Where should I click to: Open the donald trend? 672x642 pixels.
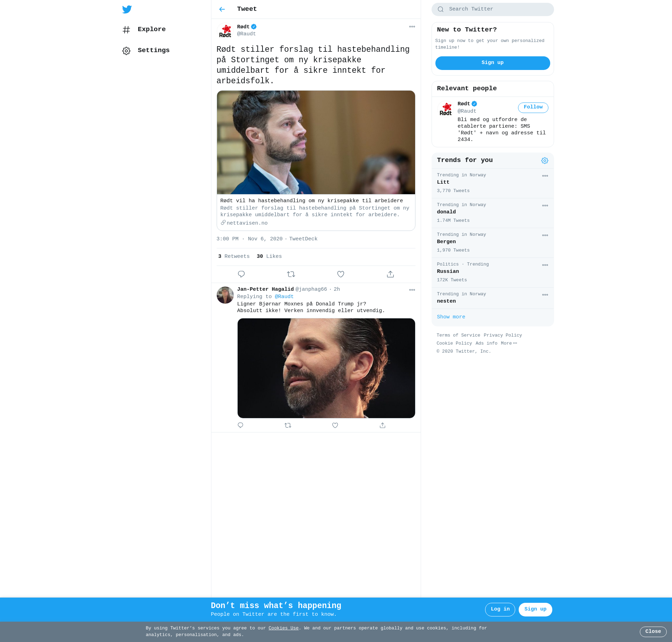click(492, 213)
